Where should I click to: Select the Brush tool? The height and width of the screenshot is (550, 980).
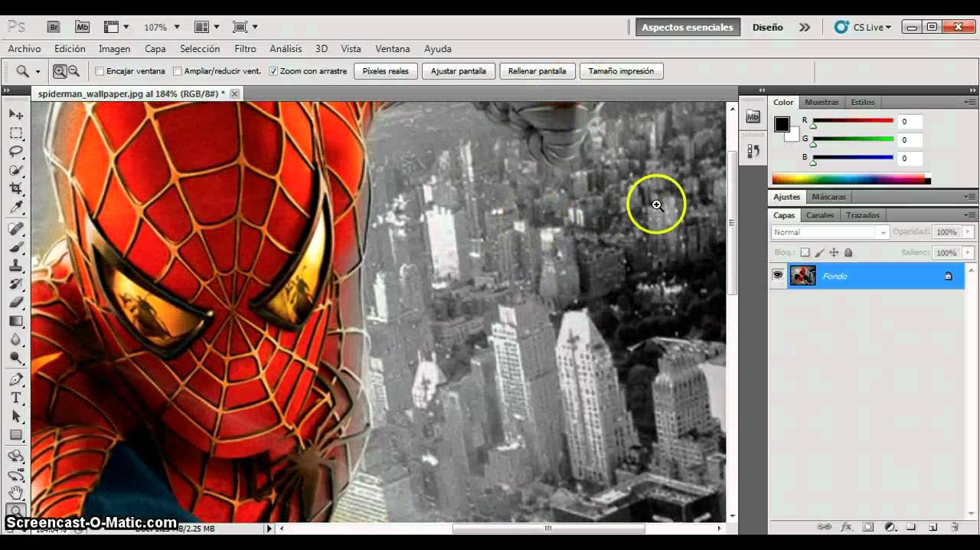[16, 247]
